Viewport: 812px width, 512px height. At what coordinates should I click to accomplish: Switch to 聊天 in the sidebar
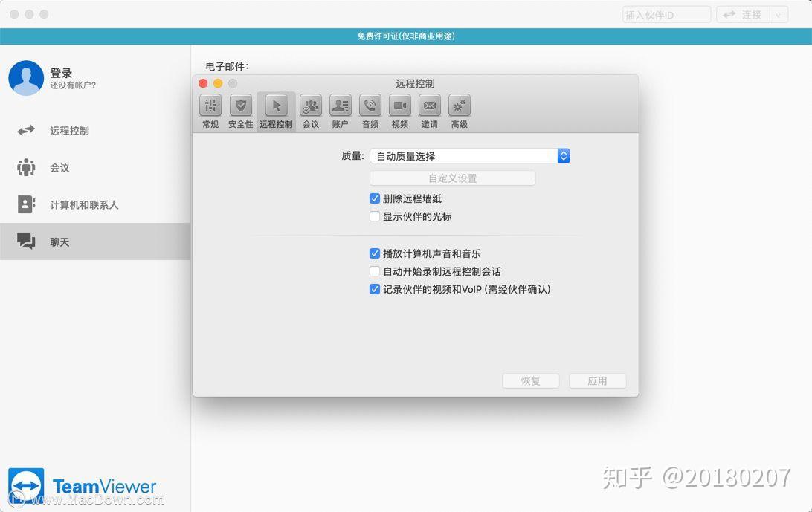tap(59, 242)
